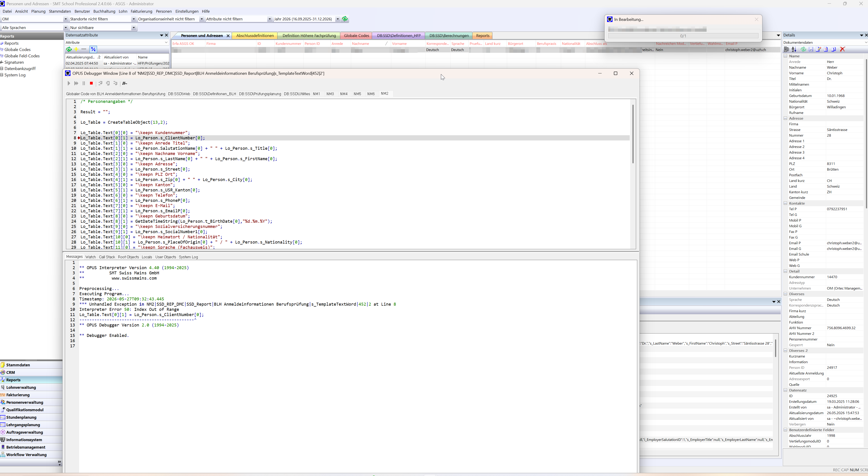Open Datensatzattribute panel options arrow

point(161,35)
